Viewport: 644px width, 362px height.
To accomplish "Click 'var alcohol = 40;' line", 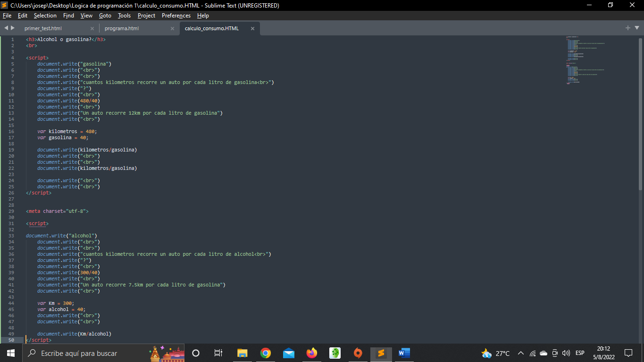I will coord(61,309).
